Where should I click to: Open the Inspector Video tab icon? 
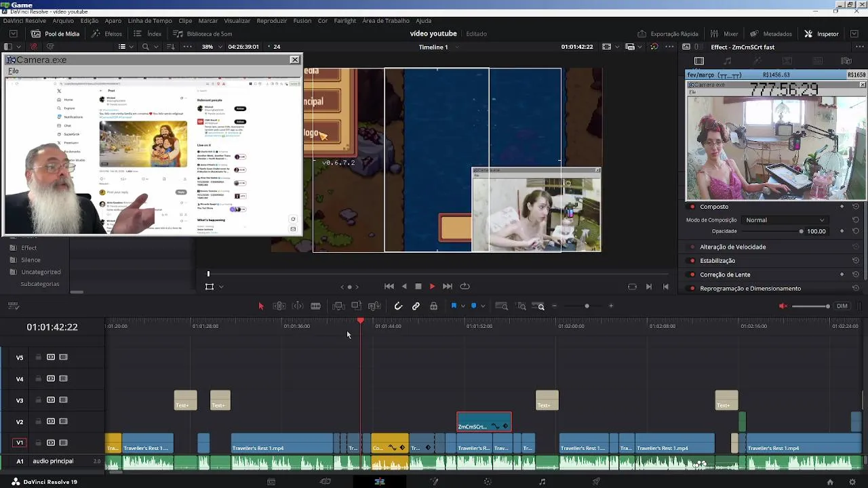pyautogui.click(x=699, y=61)
